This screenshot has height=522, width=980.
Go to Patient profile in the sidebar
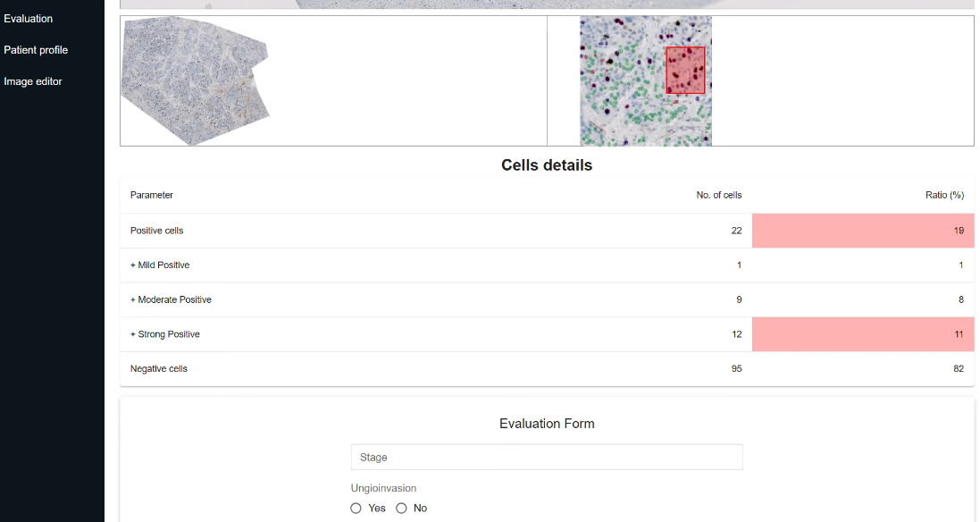point(36,50)
